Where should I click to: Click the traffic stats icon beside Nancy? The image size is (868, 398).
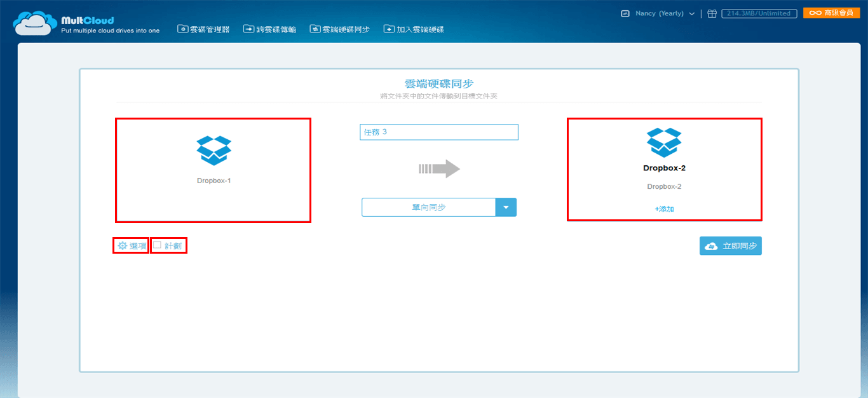pos(625,13)
